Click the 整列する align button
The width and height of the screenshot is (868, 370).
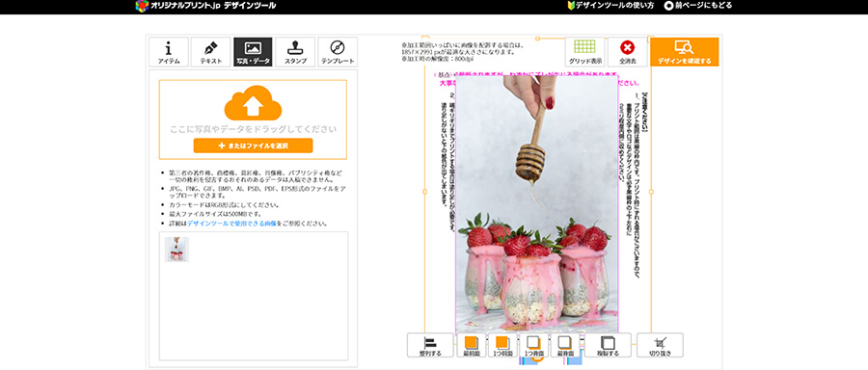(x=430, y=345)
